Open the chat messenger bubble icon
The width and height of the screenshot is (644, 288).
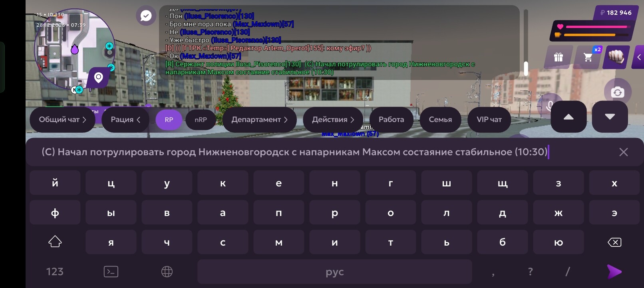(x=146, y=16)
